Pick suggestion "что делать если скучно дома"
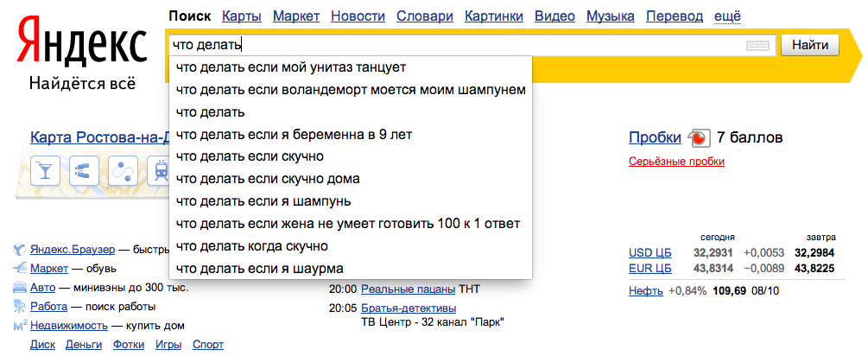This screenshot has width=868, height=356. point(351,179)
